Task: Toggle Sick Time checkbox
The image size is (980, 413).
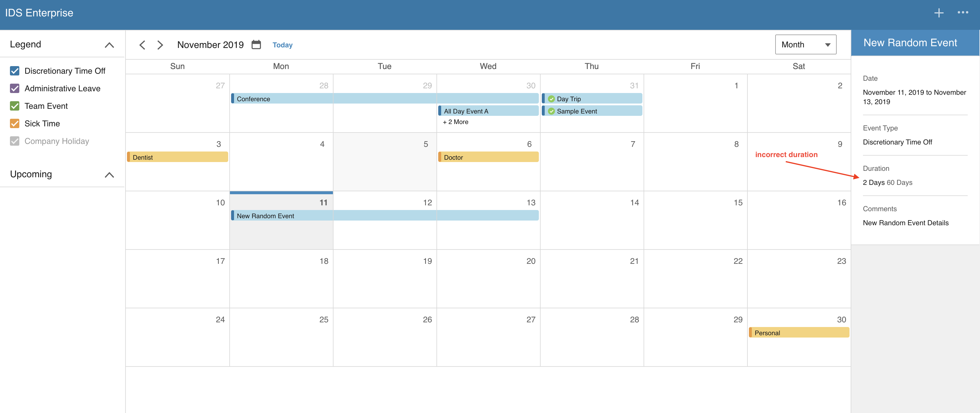Action: tap(14, 123)
